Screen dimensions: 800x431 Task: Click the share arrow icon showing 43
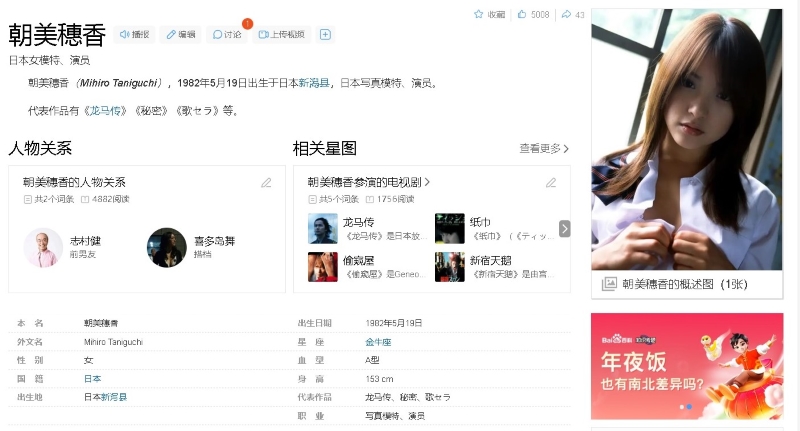pyautogui.click(x=566, y=15)
